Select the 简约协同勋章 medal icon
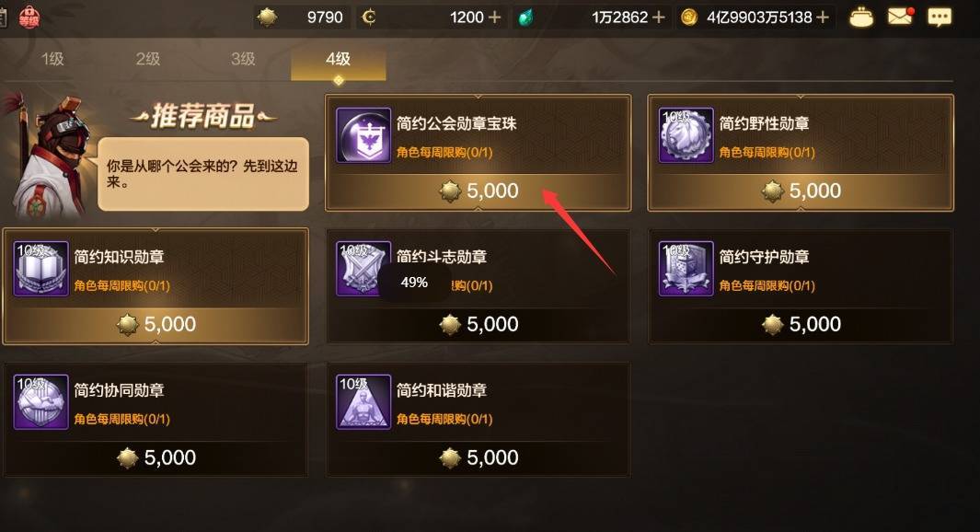This screenshot has width=980, height=532. 40,402
